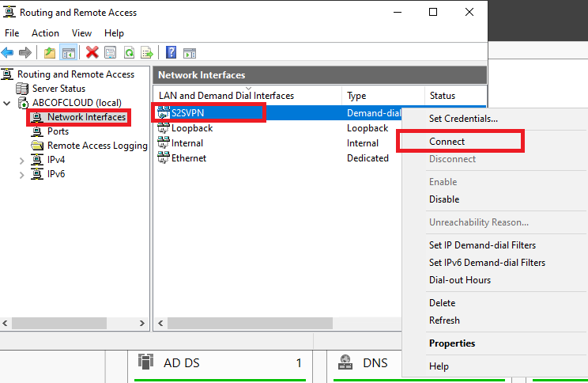Image resolution: width=588 pixels, height=383 pixels.
Task: Choose Connect from the context menu
Action: [x=447, y=142]
